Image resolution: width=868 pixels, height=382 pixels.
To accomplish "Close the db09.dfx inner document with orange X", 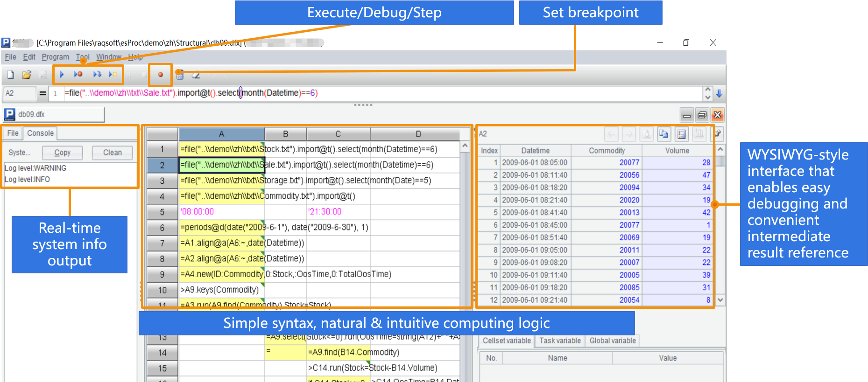I will 718,115.
